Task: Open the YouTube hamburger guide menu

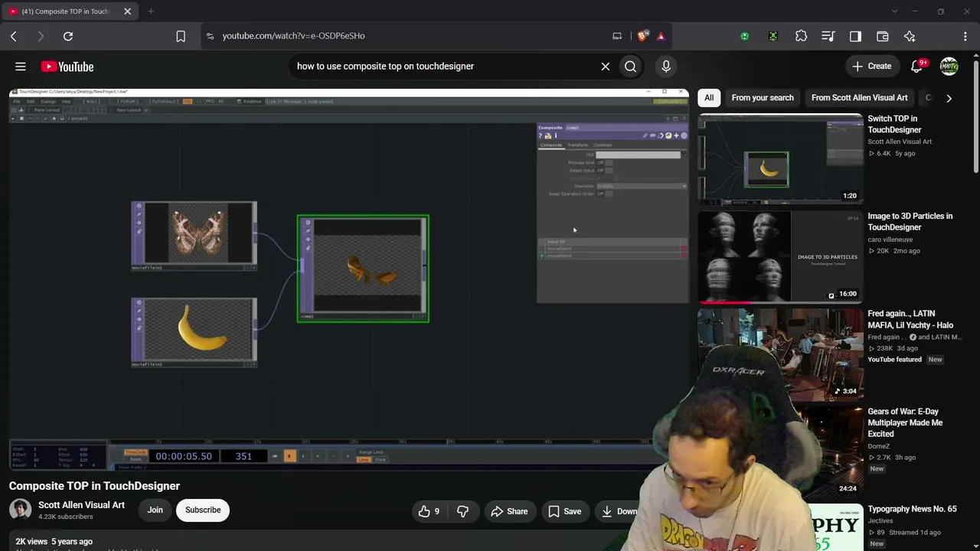Action: (x=21, y=67)
